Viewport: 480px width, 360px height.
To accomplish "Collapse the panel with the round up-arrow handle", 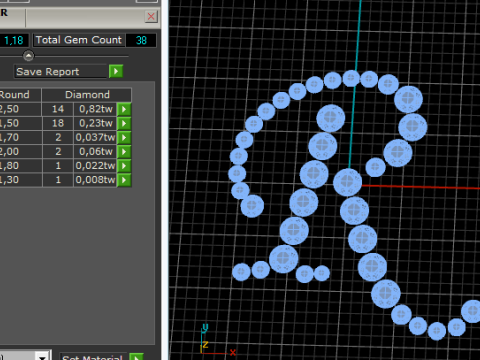I will (29, 56).
